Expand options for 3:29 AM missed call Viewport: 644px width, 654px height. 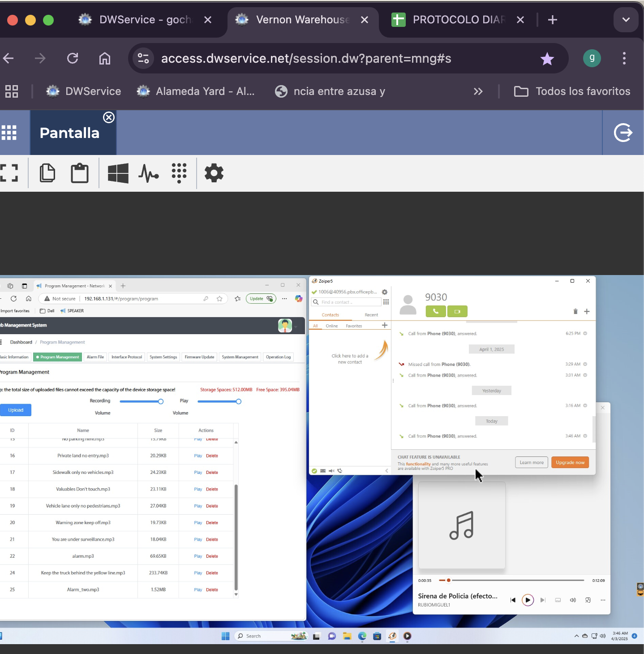click(x=585, y=364)
